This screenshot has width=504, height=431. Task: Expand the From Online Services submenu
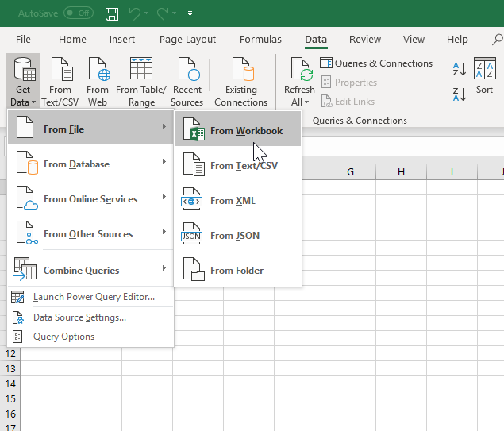pos(90,199)
